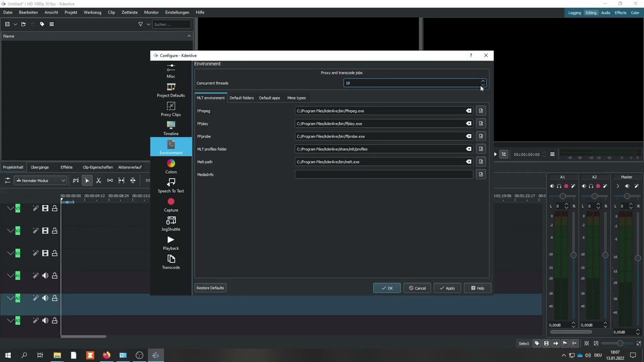Browse for the FFplay executable file
The image size is (644, 362).
coord(481,123)
